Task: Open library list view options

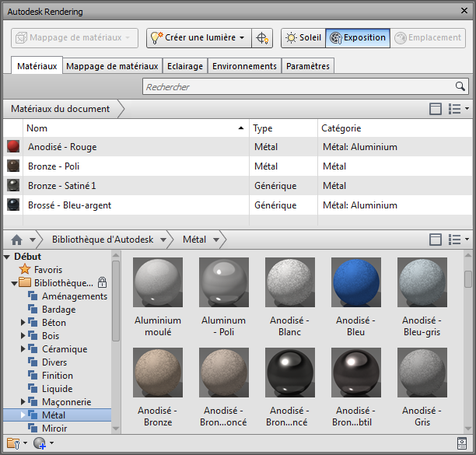Action: 459,240
